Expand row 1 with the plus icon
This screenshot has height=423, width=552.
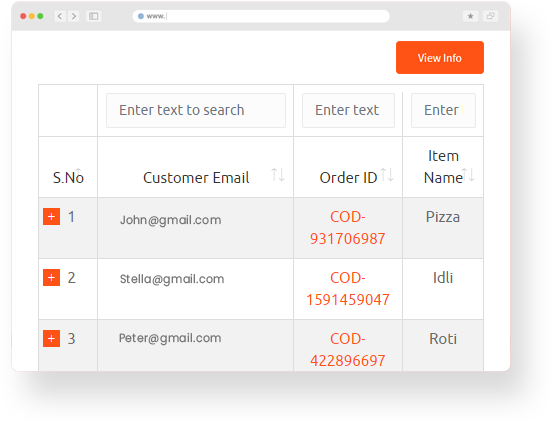(51, 216)
